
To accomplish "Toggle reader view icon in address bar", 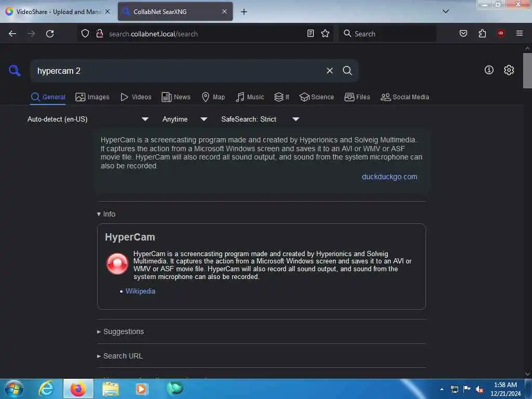I will click(311, 33).
